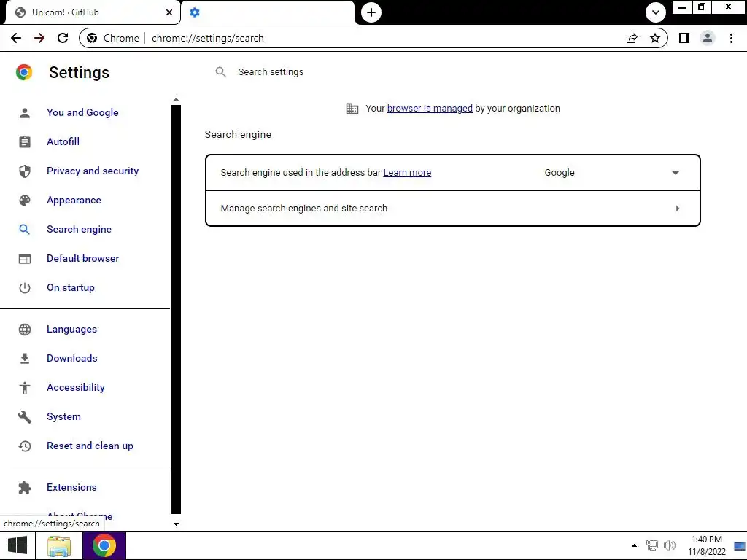This screenshot has width=747, height=560.
Task: Open Appearance settings
Action: [x=74, y=201]
